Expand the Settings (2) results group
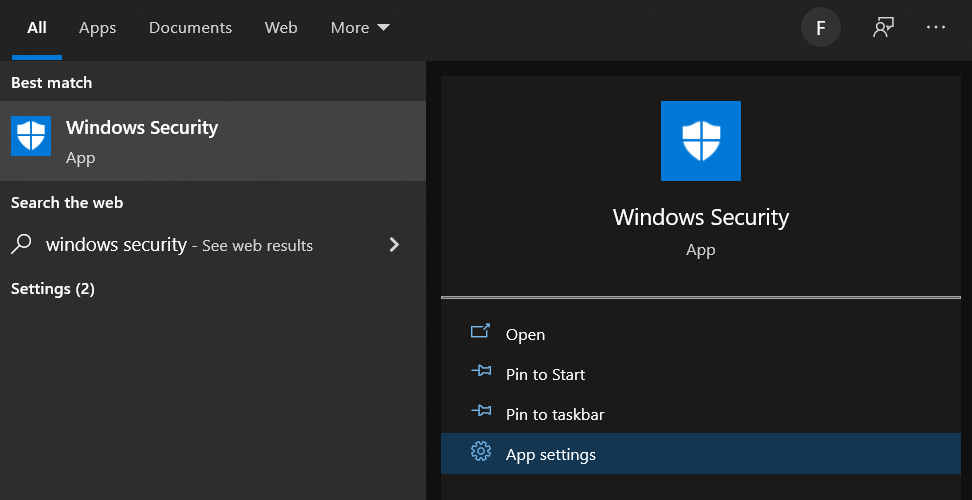The image size is (972, 500). [53, 289]
